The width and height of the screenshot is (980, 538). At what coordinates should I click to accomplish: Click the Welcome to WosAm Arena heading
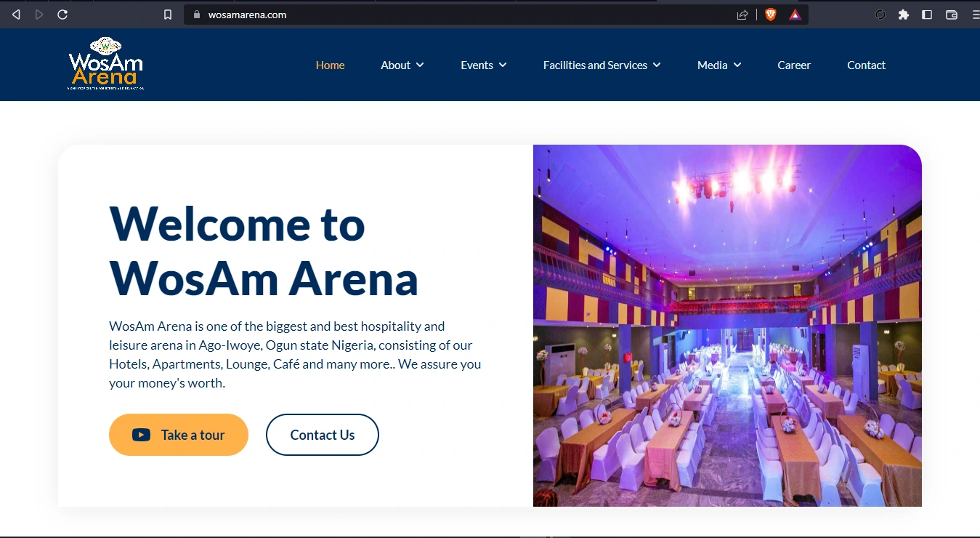[264, 251]
